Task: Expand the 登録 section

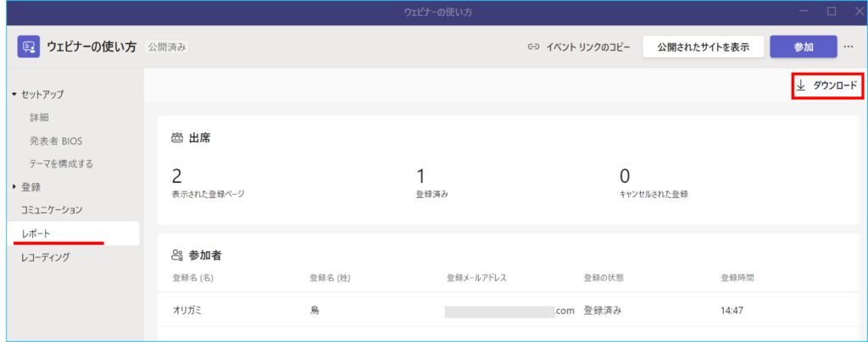Action: (14, 186)
